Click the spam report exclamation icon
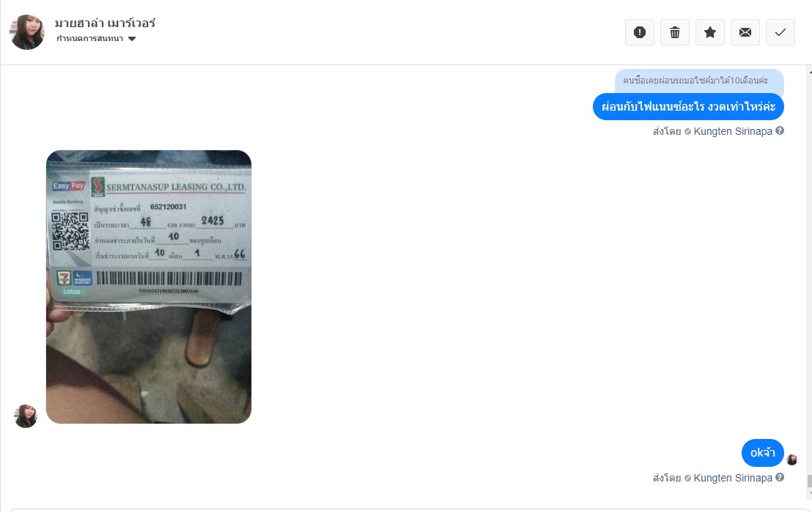The height and width of the screenshot is (513, 812). [x=640, y=32]
